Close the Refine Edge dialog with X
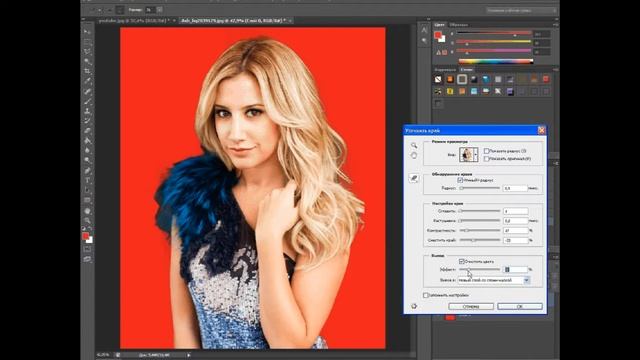This screenshot has height=360, width=640. [x=541, y=130]
